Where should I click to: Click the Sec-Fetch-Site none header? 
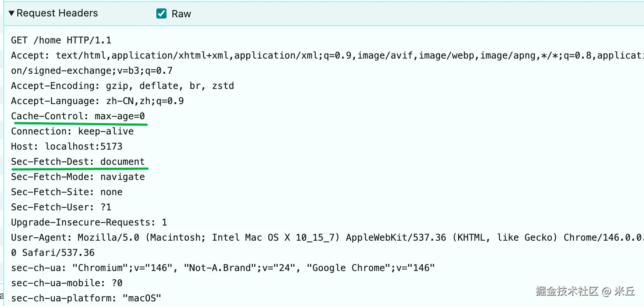pyautogui.click(x=67, y=192)
